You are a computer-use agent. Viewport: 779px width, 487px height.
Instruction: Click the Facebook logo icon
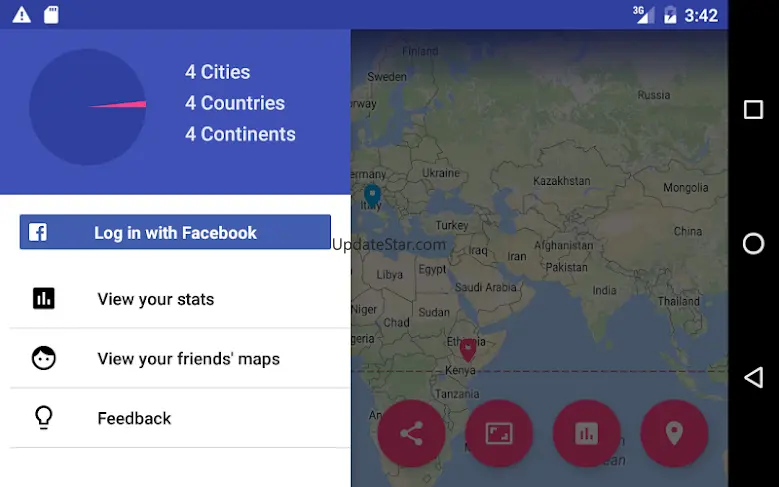tap(38, 232)
